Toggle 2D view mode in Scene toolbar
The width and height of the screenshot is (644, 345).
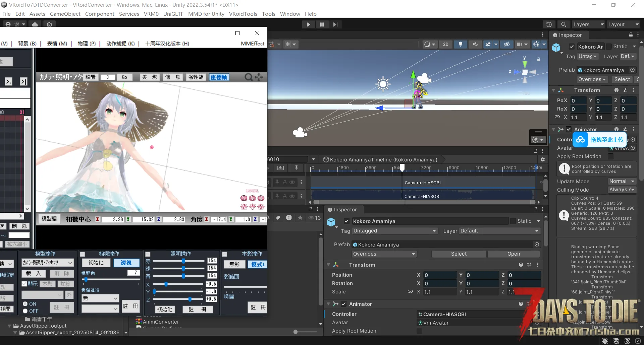[445, 44]
